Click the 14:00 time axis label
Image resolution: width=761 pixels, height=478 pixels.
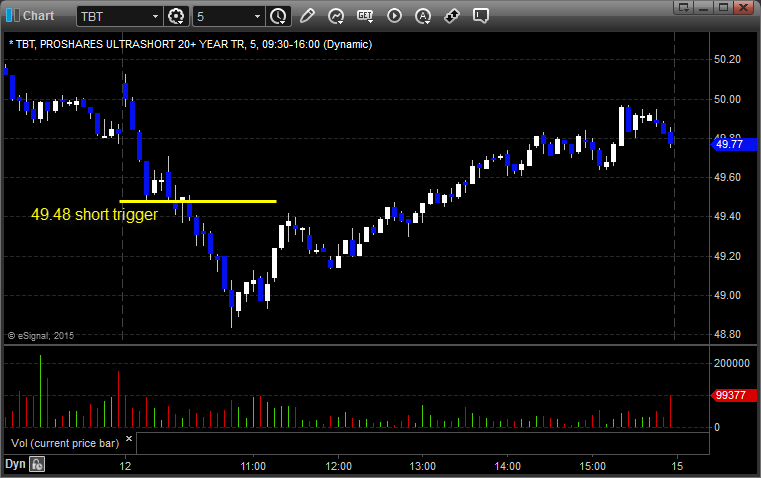[x=507, y=466]
